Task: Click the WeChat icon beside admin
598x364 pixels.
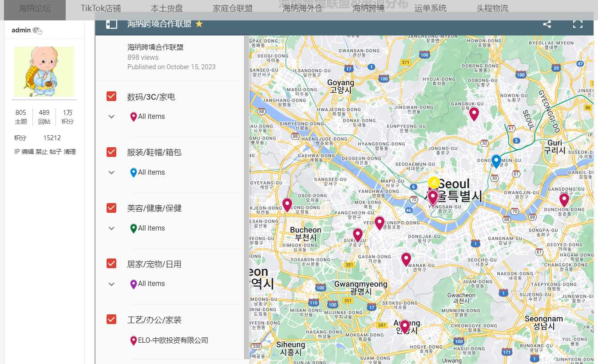Action: 37,31
